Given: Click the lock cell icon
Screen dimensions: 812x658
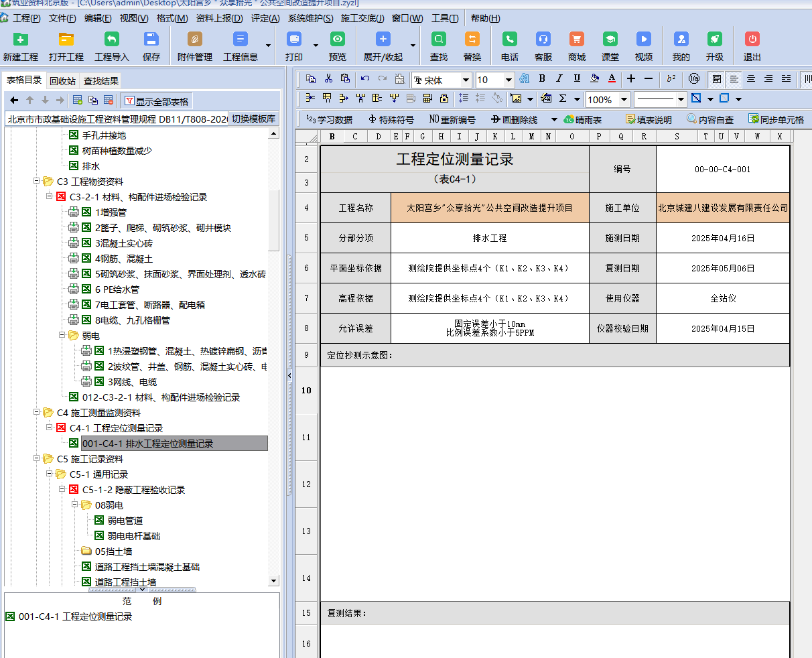Looking at the screenshot, I should click(x=444, y=98).
